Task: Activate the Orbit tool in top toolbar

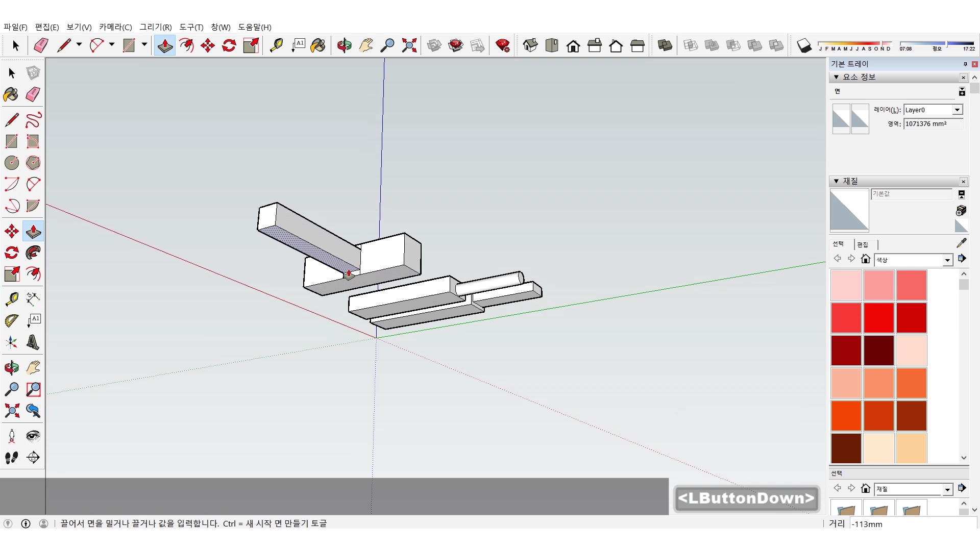Action: click(x=344, y=45)
